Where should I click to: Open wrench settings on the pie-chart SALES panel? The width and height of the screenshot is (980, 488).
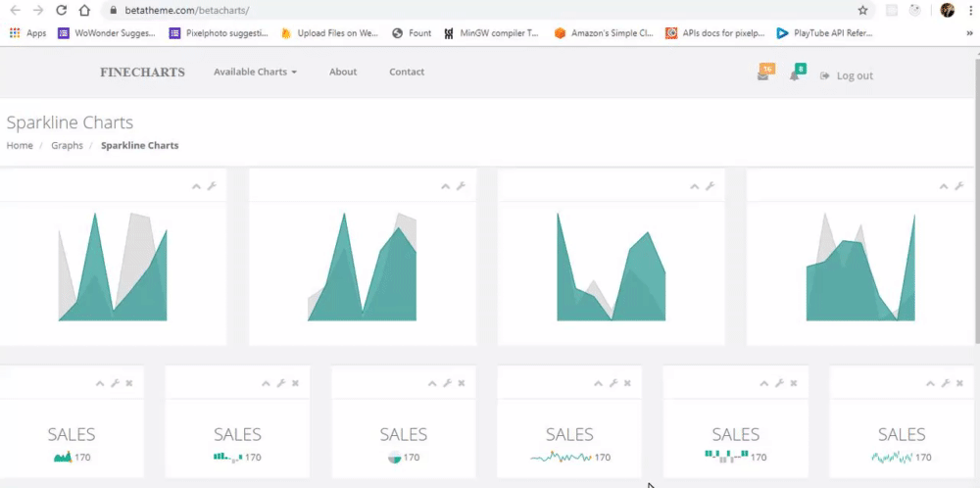pos(447,383)
